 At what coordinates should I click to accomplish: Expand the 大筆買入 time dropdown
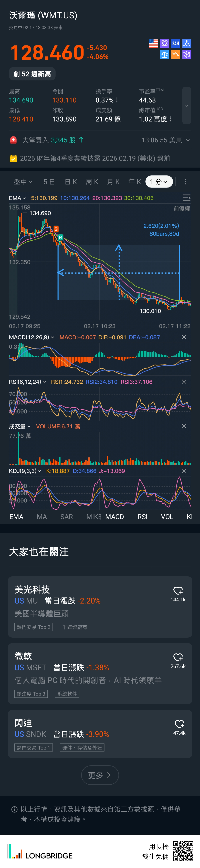[188, 140]
